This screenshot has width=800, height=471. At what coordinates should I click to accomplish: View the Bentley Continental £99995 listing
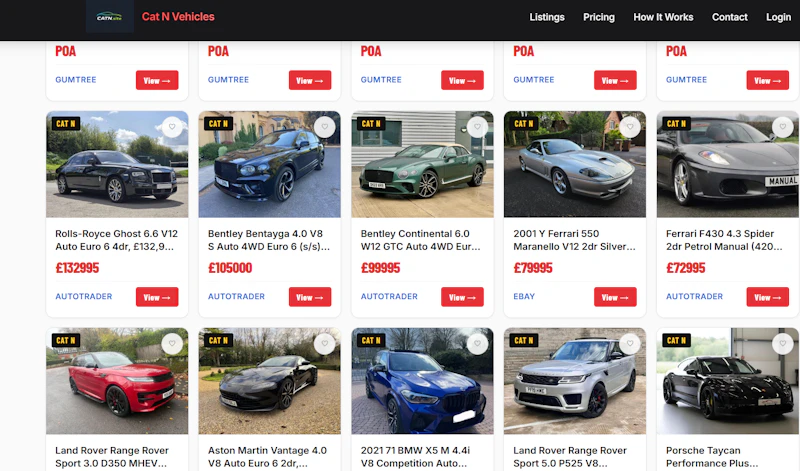tap(462, 297)
